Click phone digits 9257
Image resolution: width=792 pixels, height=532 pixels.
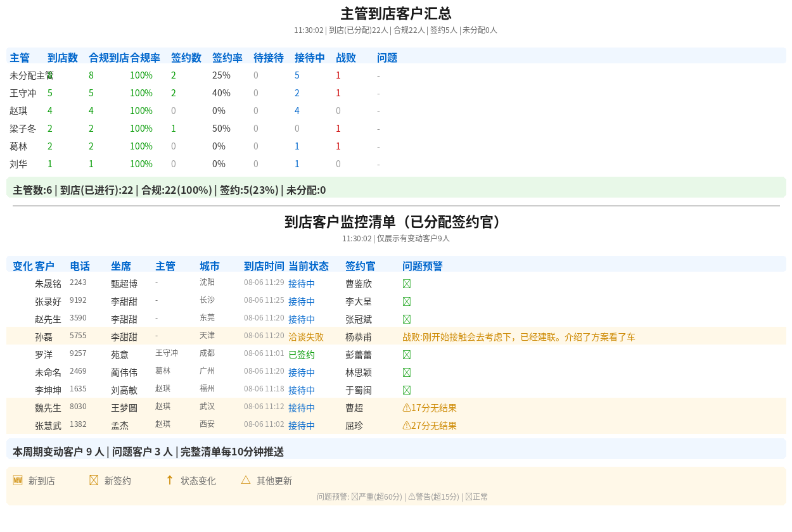pos(78,353)
